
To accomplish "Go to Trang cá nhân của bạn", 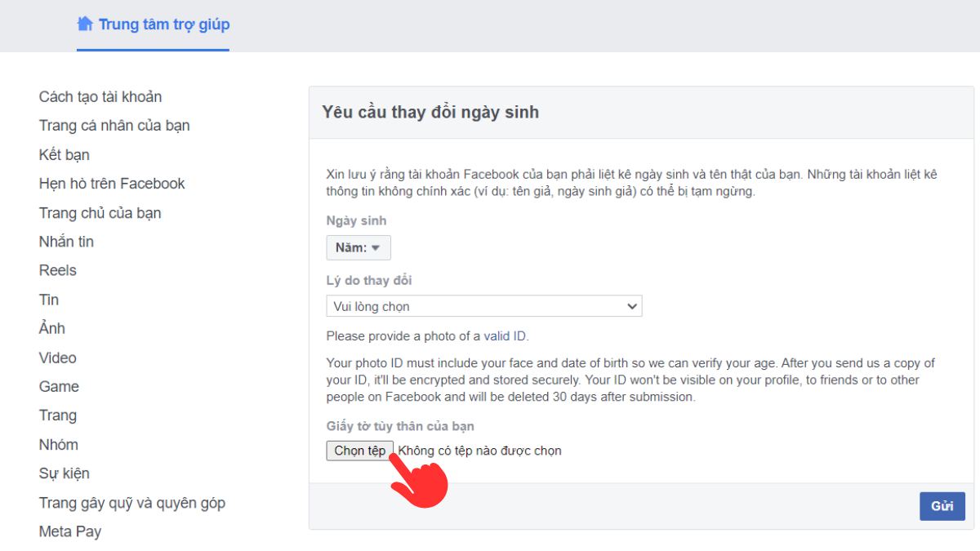I will click(114, 126).
